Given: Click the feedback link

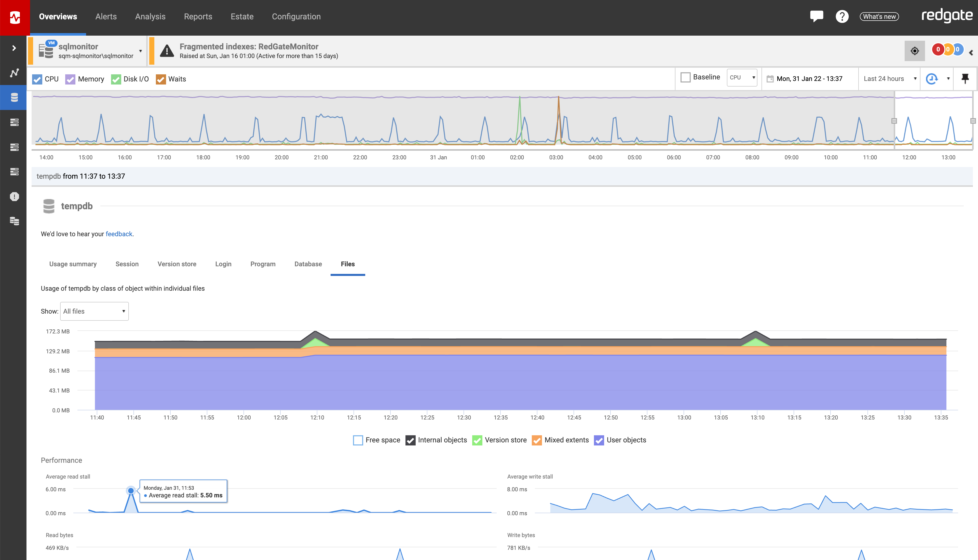Looking at the screenshot, I should [119, 234].
